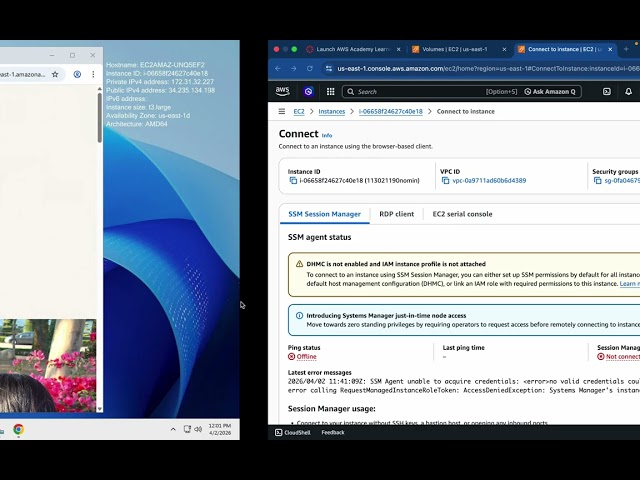Screen dimensions: 640x480
Task: Open Chrome profile icon in Windows window
Action: [77, 74]
